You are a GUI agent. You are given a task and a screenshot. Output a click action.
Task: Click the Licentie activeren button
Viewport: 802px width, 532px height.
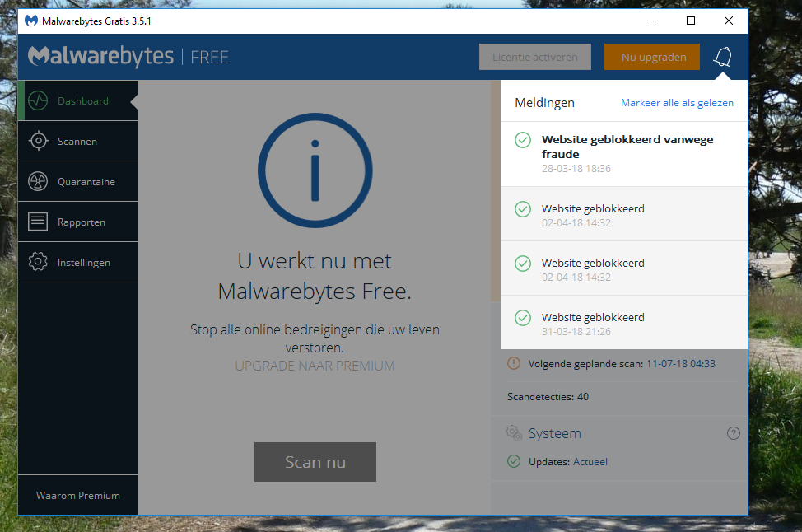[x=535, y=57]
